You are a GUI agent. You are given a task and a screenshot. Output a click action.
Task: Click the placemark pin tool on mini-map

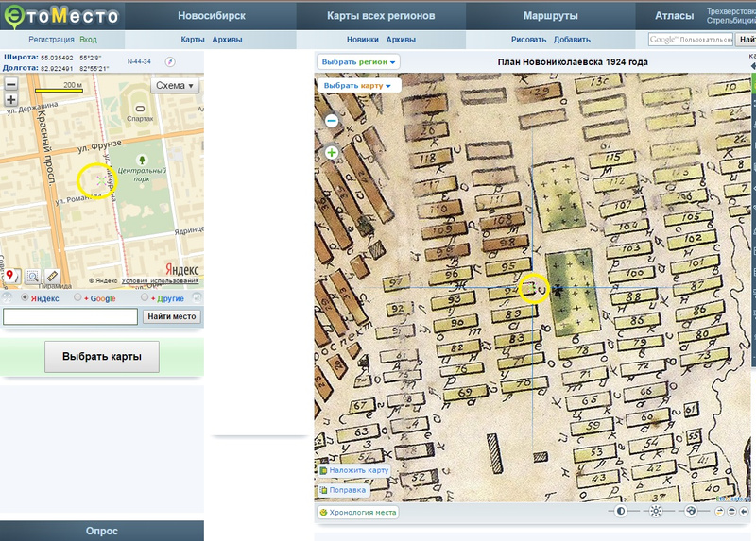click(x=12, y=277)
